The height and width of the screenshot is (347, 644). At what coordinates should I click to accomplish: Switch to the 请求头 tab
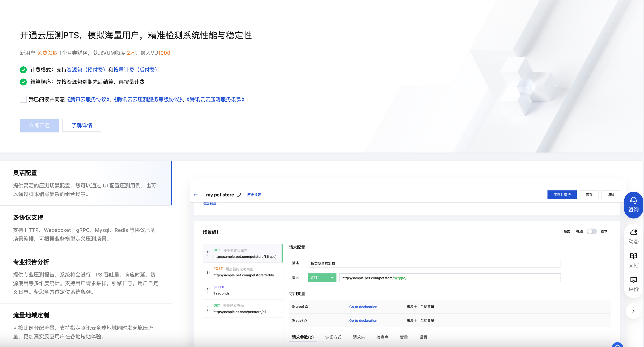pos(359,337)
